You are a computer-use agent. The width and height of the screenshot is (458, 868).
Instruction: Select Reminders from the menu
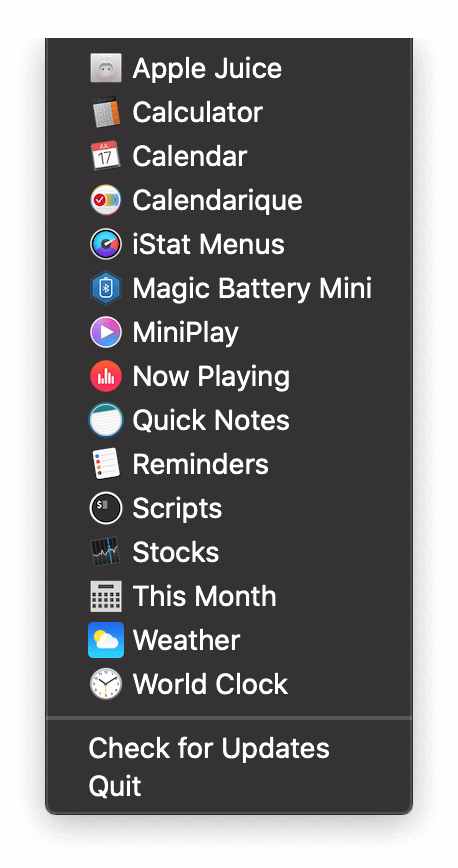(229, 464)
